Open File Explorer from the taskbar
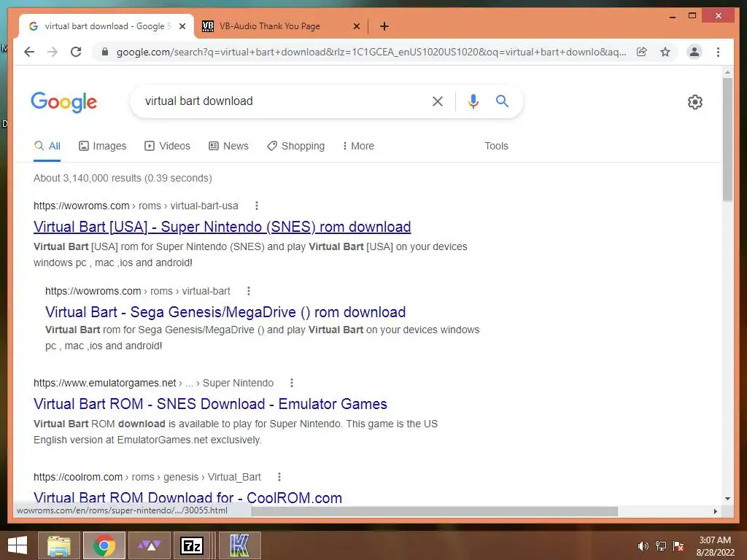 [x=59, y=545]
